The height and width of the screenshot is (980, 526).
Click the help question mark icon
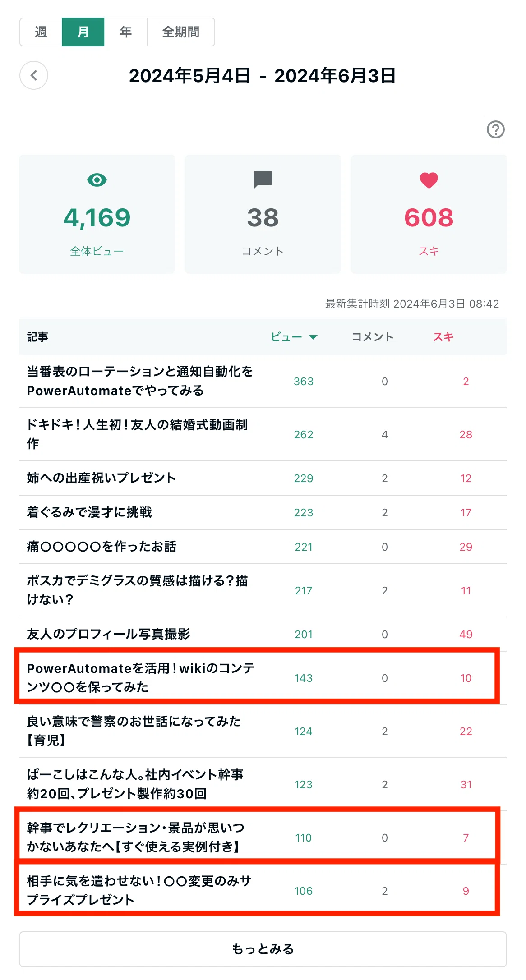coord(495,129)
